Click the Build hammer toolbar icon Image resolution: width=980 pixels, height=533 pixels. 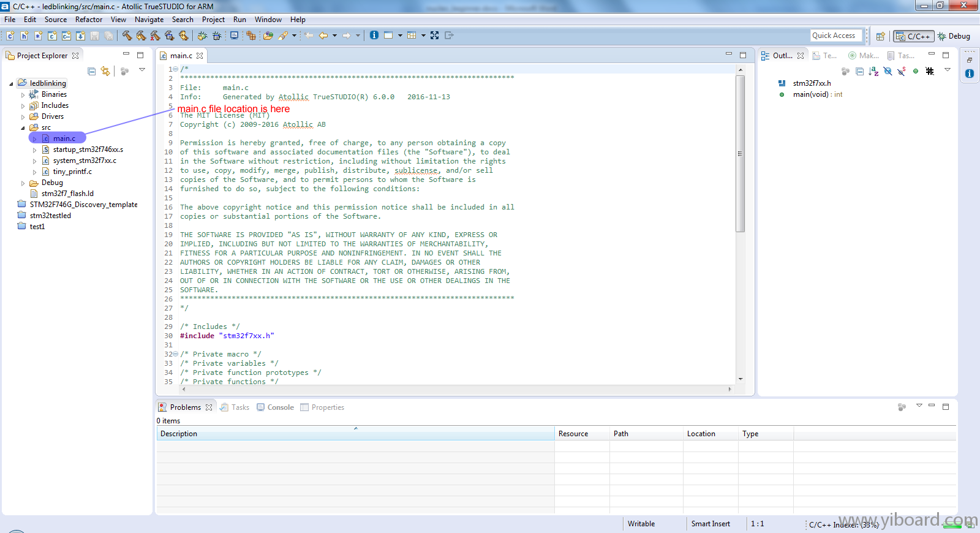127,36
